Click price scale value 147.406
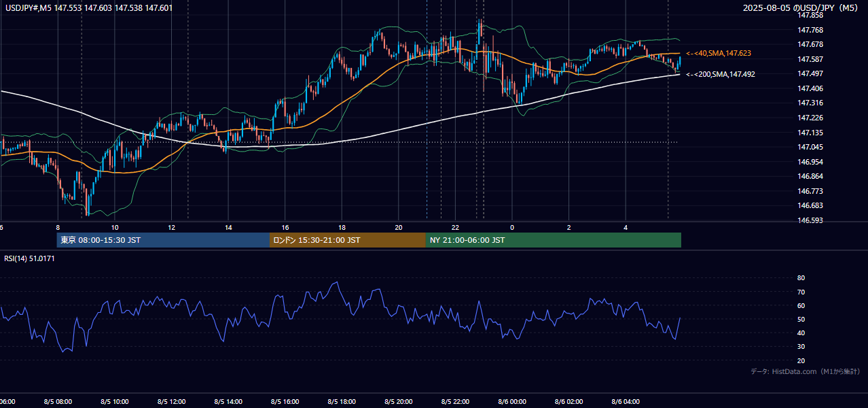The width and height of the screenshot is (868, 408). pyautogui.click(x=811, y=88)
